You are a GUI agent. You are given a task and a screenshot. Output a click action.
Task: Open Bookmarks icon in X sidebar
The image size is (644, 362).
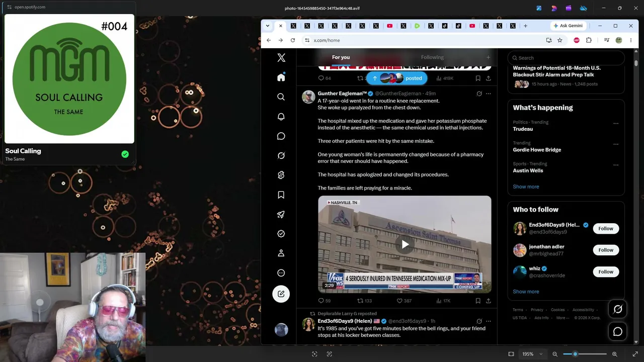(x=281, y=195)
